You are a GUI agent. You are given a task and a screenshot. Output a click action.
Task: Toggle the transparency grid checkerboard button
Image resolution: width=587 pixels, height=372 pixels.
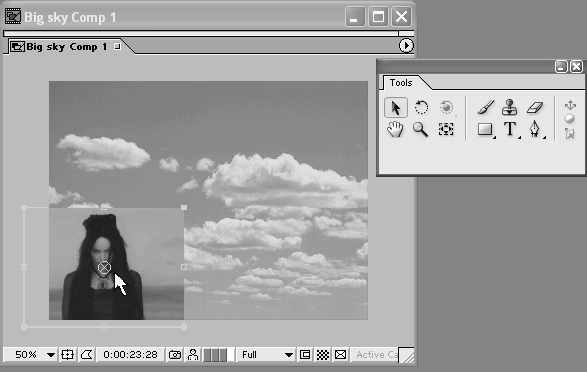323,354
